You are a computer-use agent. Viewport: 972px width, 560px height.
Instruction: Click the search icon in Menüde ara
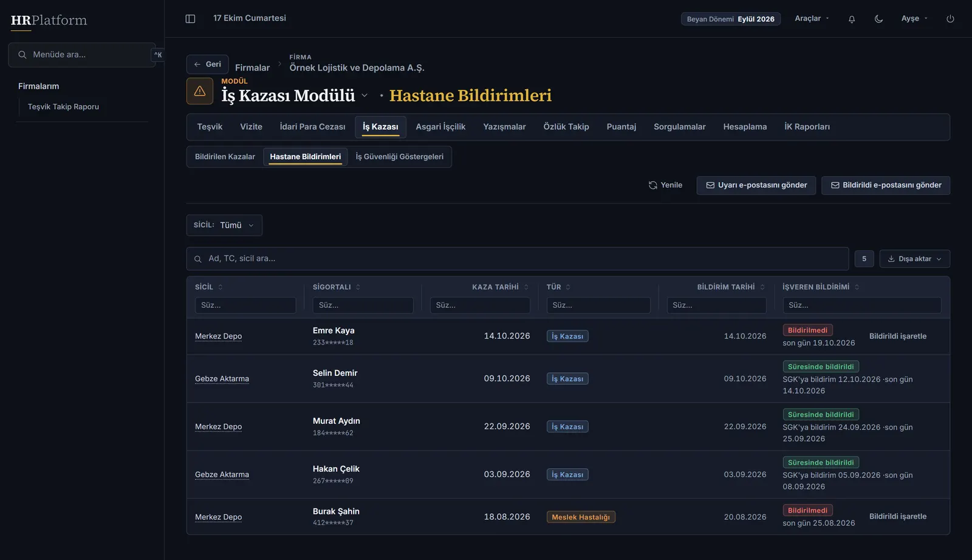tap(22, 55)
